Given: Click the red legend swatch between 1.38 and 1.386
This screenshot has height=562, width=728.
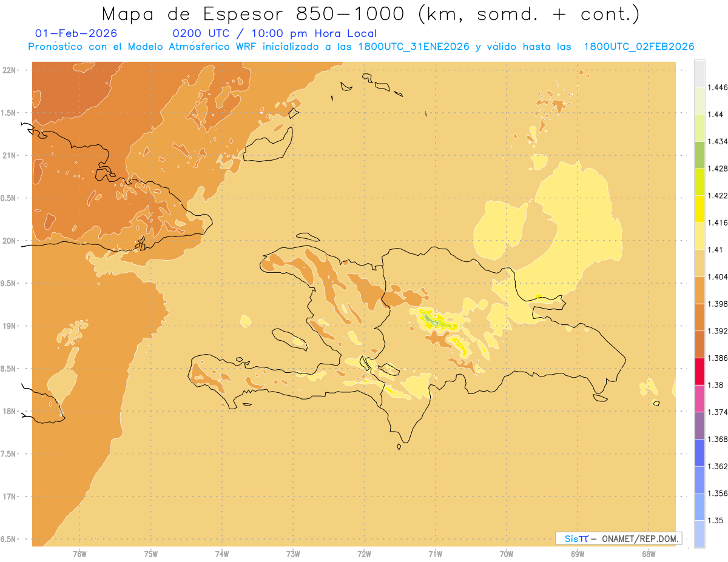Looking at the screenshot, I should [699, 371].
